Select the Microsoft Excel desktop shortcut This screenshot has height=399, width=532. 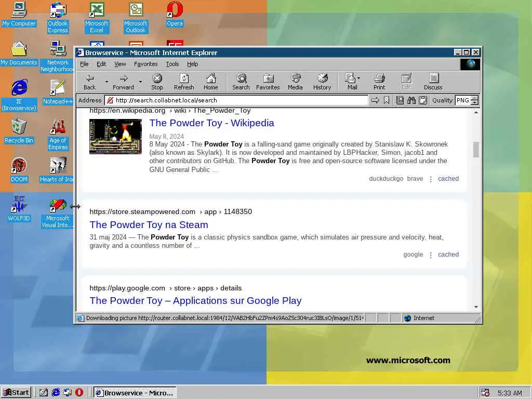[97, 18]
